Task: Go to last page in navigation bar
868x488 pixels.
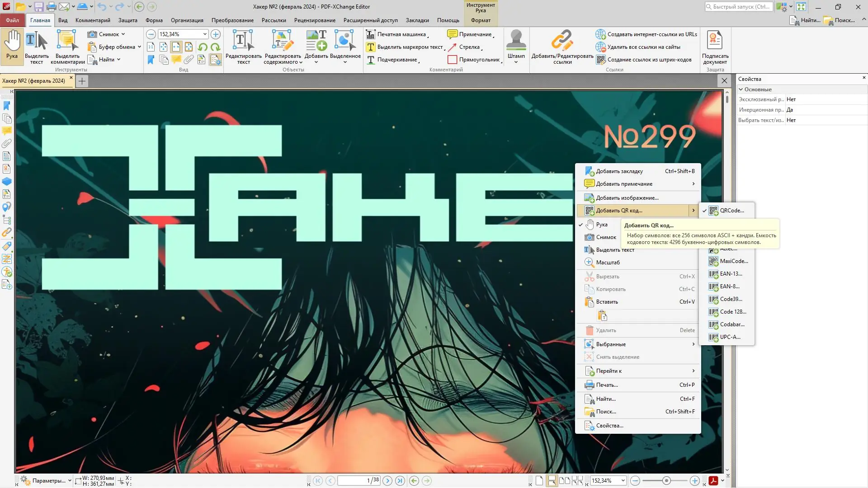Action: [400, 481]
